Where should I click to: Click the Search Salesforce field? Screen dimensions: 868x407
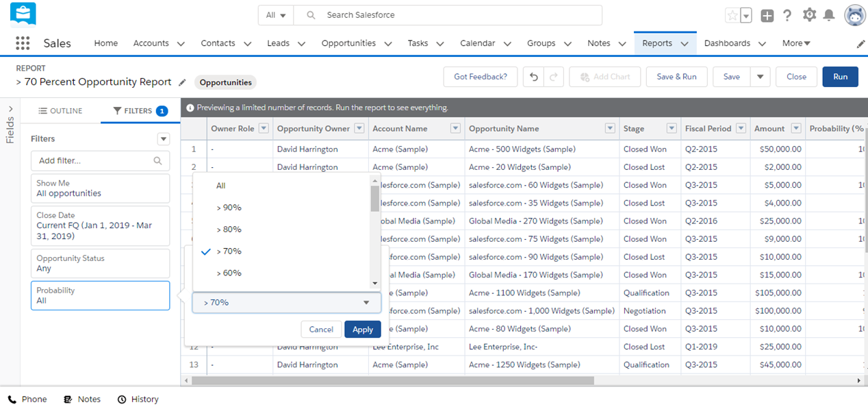(448, 15)
